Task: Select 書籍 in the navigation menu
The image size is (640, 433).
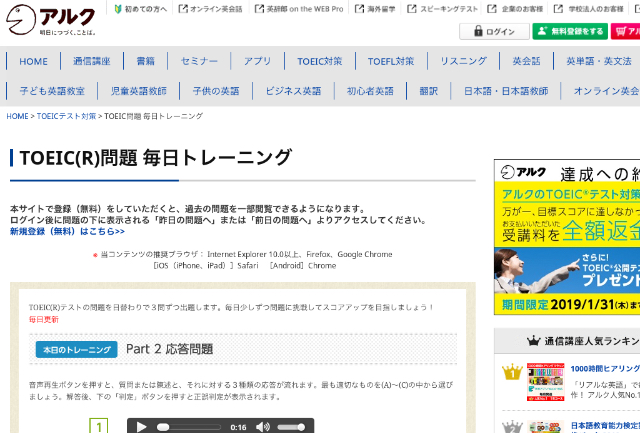Action: [x=146, y=61]
